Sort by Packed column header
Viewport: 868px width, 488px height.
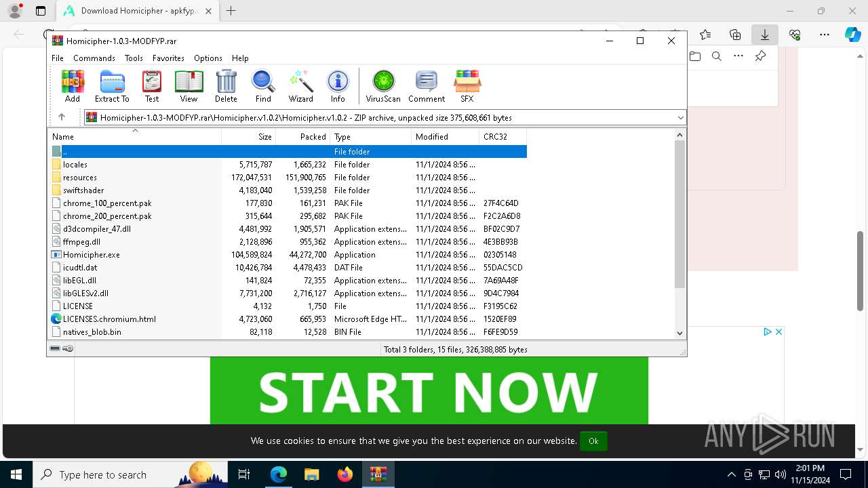pyautogui.click(x=303, y=137)
